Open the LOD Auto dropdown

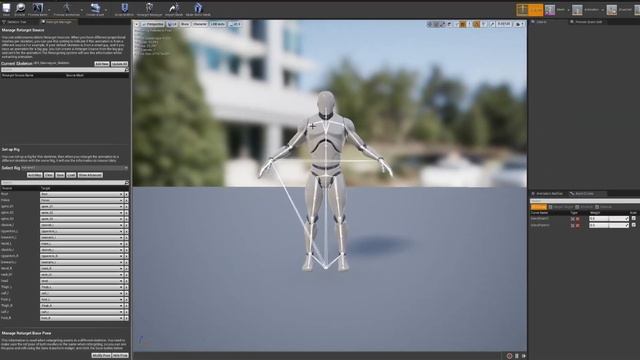click(218, 24)
